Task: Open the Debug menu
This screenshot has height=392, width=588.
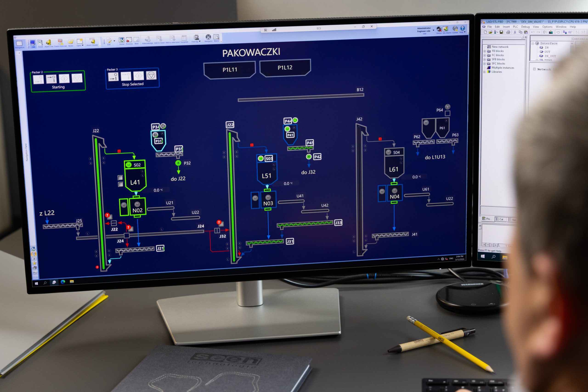Action: pyautogui.click(x=525, y=27)
